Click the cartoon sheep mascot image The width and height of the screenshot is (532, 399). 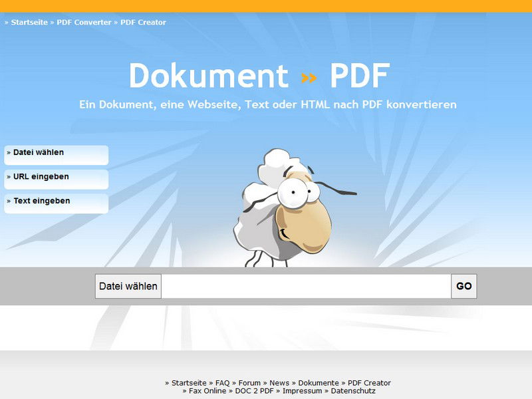[x=295, y=207]
